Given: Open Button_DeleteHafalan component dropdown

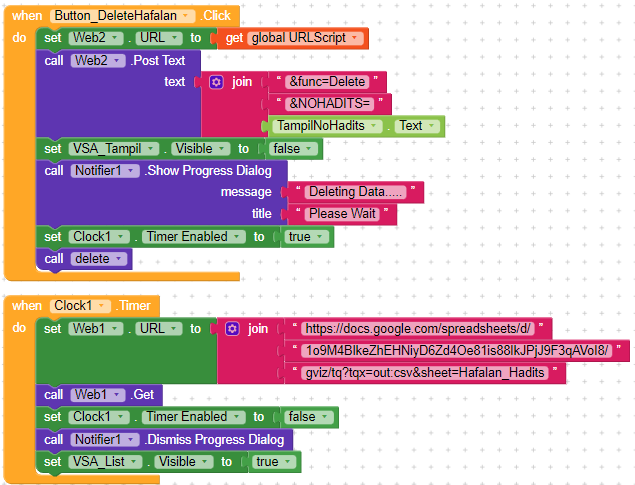Looking at the screenshot, I should (x=122, y=16).
